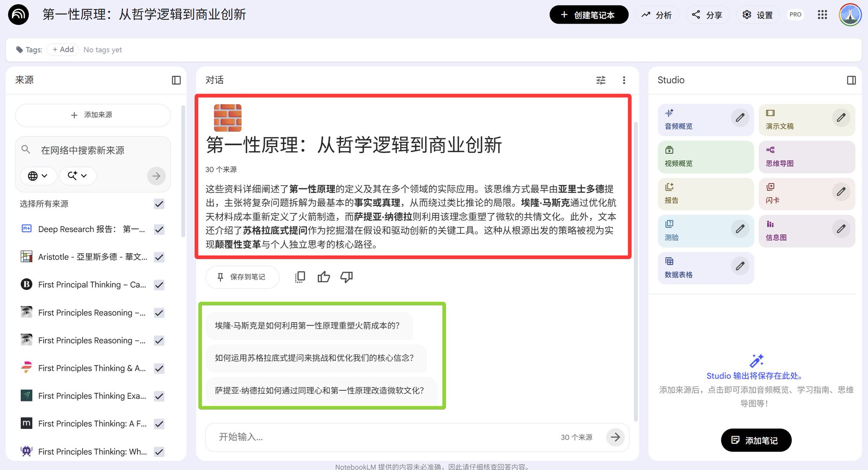Open the research mode dropdown
The image size is (868, 470).
click(x=78, y=176)
